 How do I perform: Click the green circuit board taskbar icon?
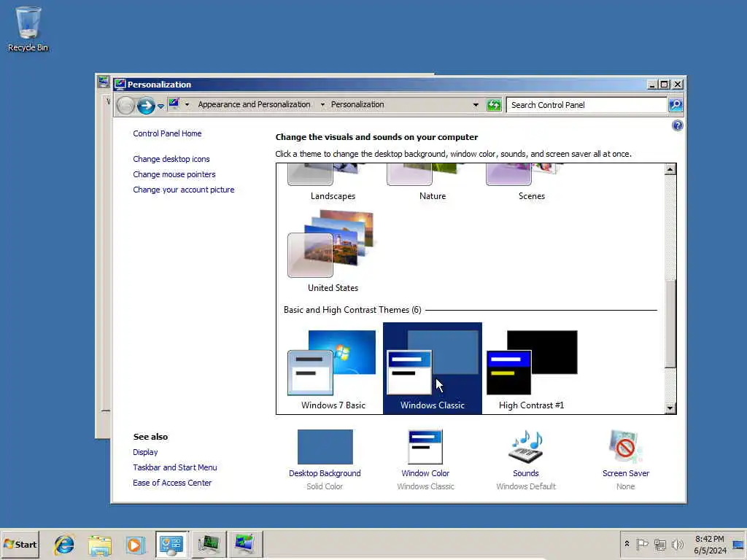(x=209, y=544)
